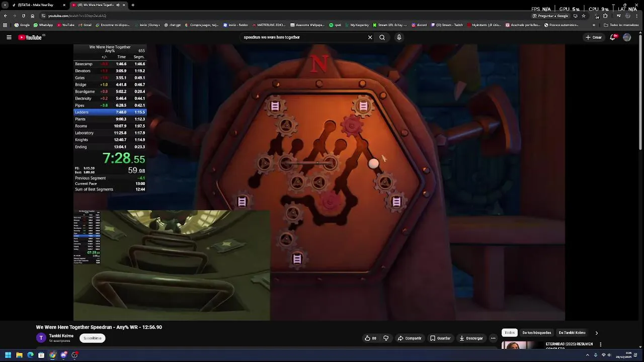
Task: Subscribe to Tankki Kolme channel
Action: (93, 338)
